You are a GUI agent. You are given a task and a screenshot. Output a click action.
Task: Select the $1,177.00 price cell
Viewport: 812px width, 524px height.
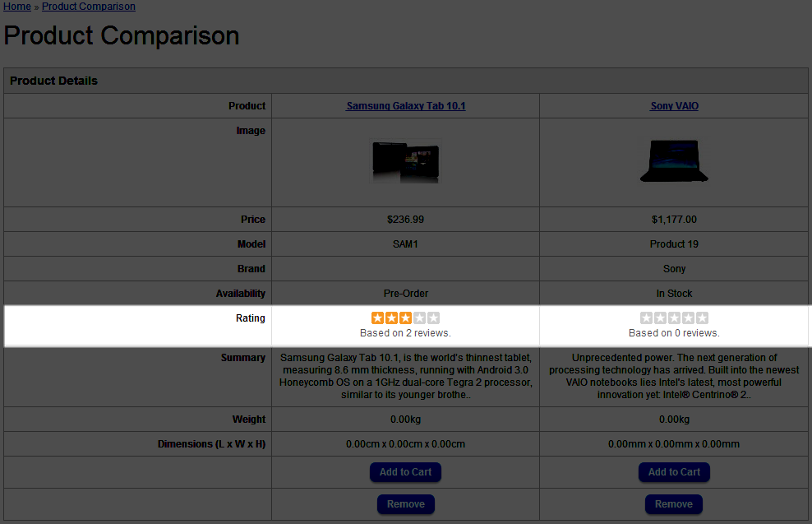click(674, 220)
